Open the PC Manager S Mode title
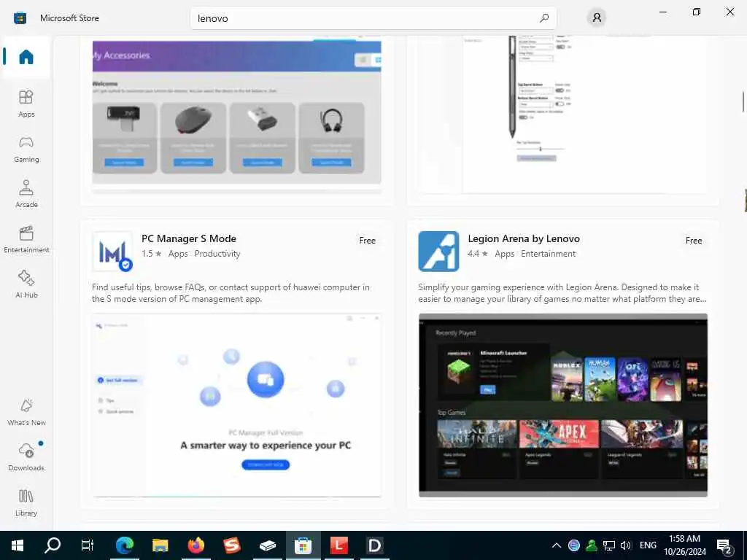747x560 pixels. tap(189, 238)
